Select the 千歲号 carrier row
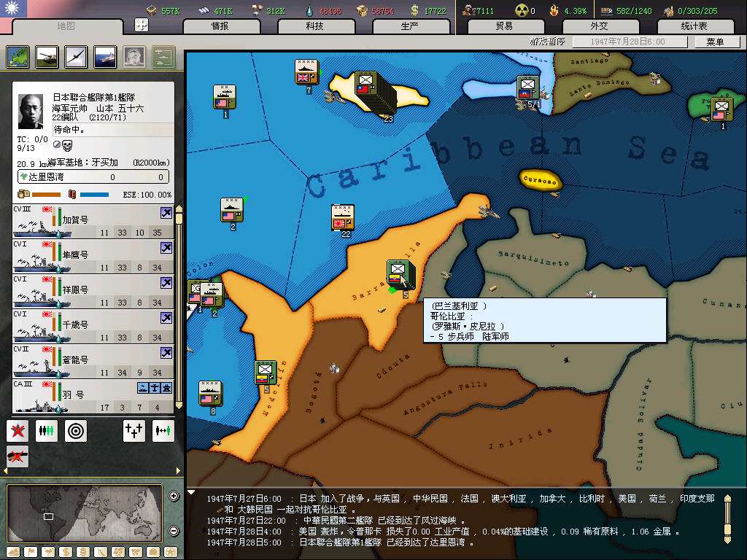Viewport: 747px width, 560px height. [x=93, y=326]
